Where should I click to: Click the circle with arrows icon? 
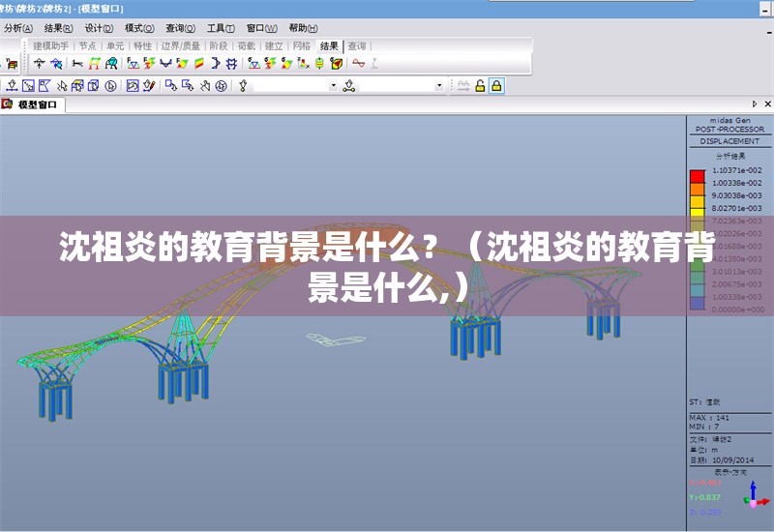pyautogui.click(x=222, y=86)
